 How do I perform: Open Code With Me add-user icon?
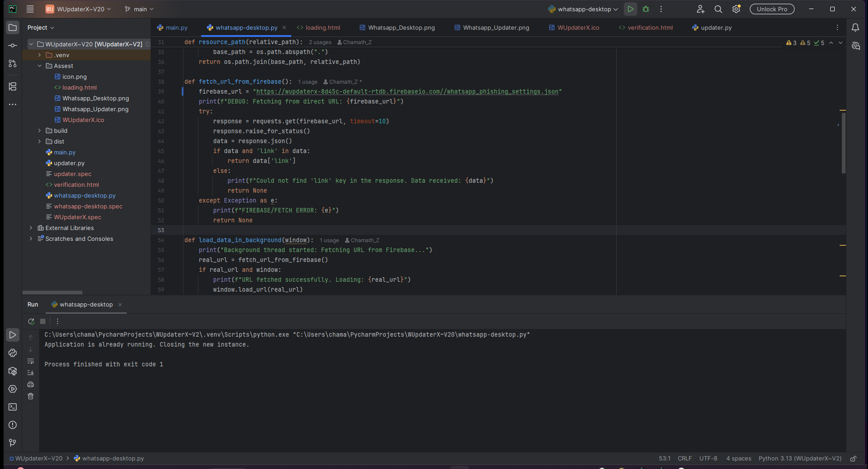pos(700,9)
